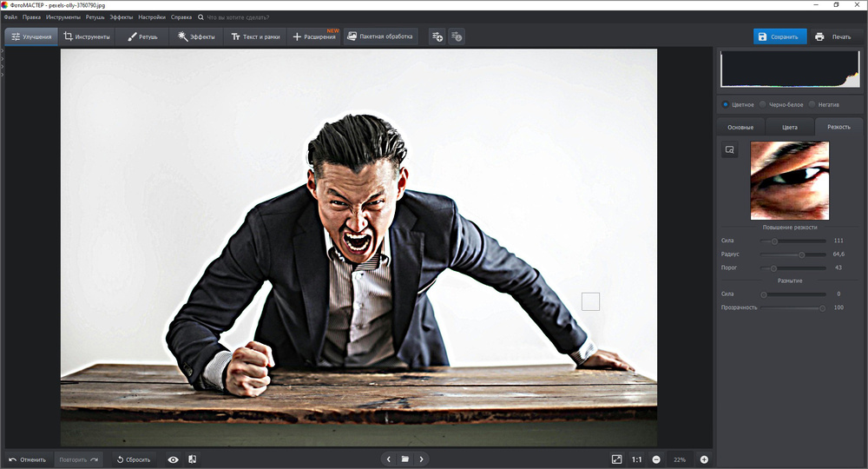Screen dimensions: 868x469
Task: Go to the next photo arrow
Action: (x=421, y=459)
